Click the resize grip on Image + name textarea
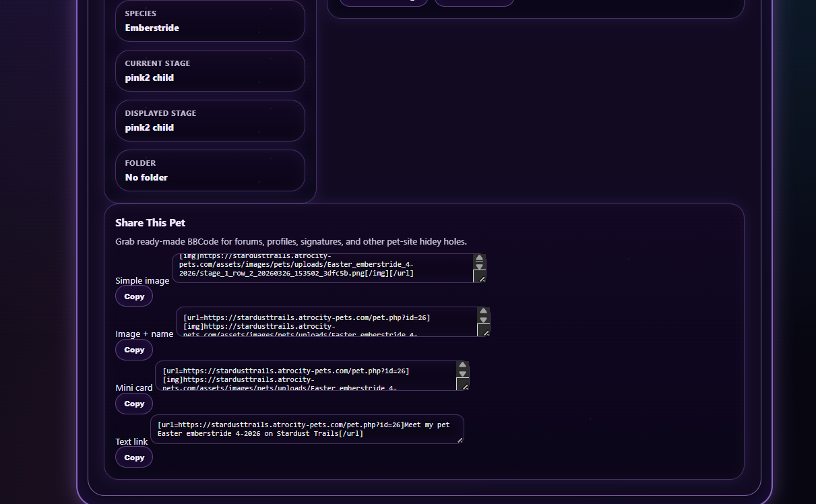The image size is (816, 504). 484,331
